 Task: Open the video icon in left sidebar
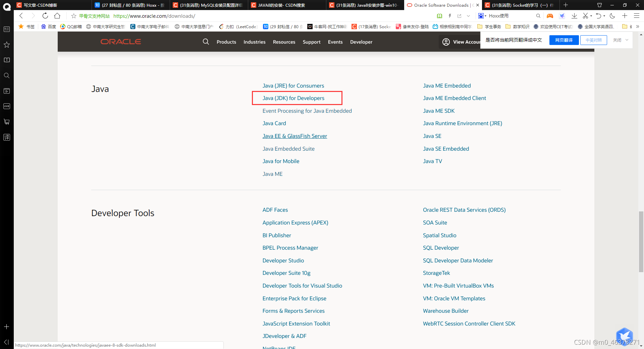7,91
